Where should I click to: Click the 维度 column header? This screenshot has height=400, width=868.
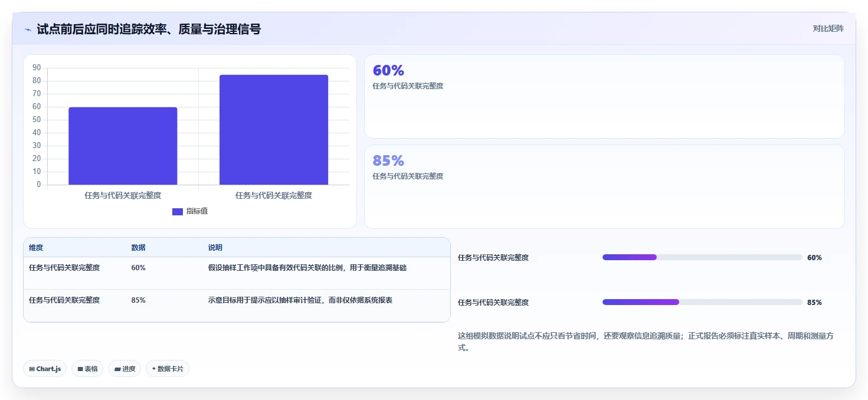tap(36, 248)
